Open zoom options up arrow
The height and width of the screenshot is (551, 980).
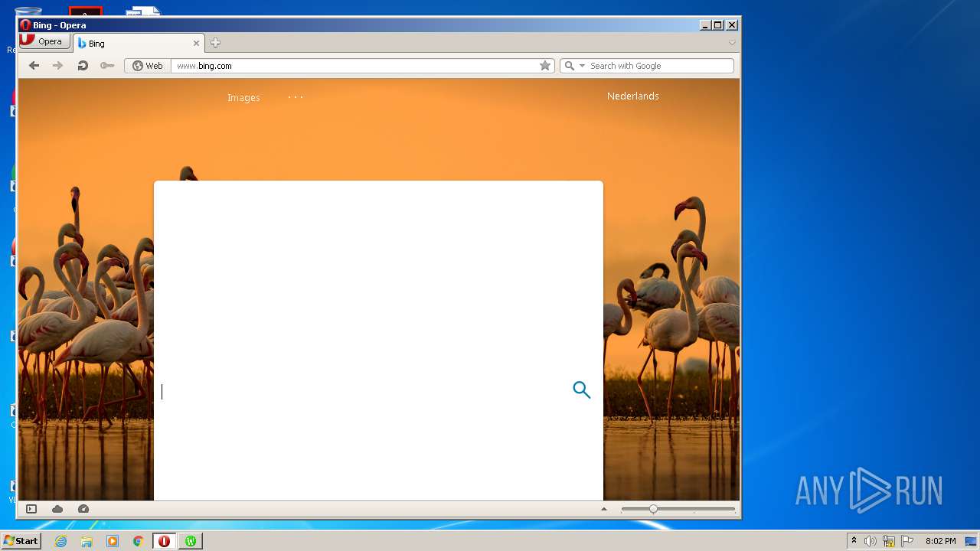click(x=603, y=509)
